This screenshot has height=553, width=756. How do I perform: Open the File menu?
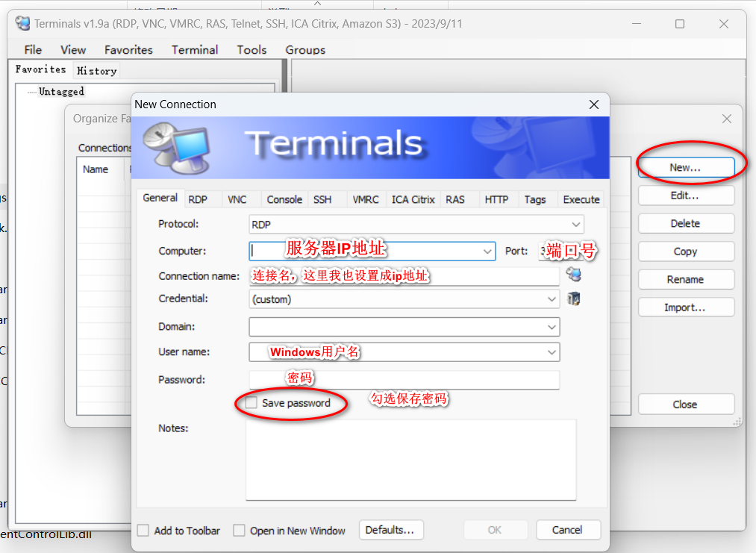(33, 50)
